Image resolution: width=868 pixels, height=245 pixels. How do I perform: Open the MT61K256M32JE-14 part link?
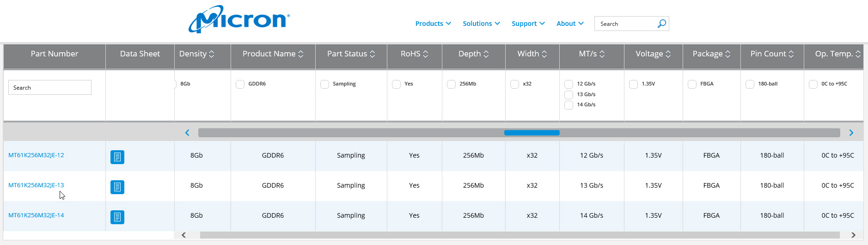tap(36, 215)
